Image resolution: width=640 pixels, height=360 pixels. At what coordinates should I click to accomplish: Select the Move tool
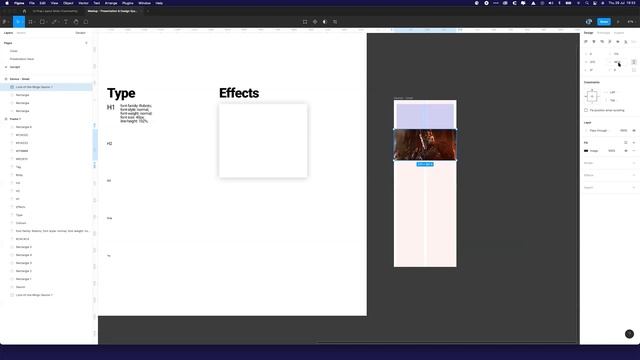pos(18,22)
